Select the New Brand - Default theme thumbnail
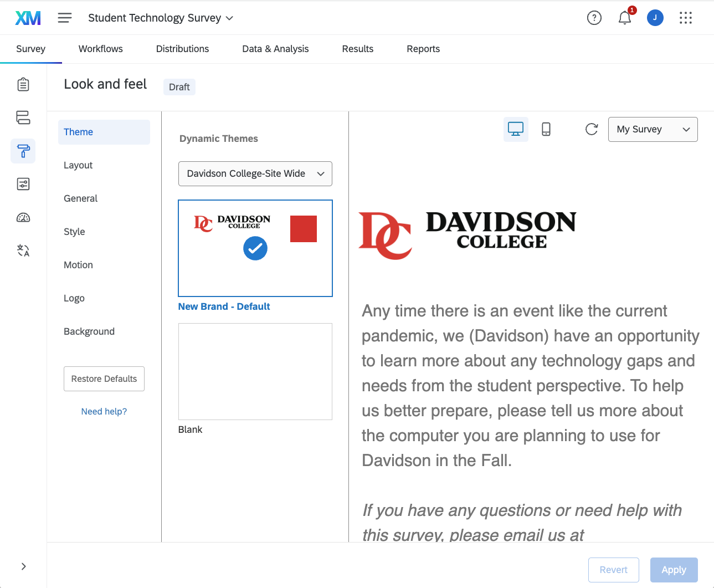714x588 pixels. [x=255, y=248]
